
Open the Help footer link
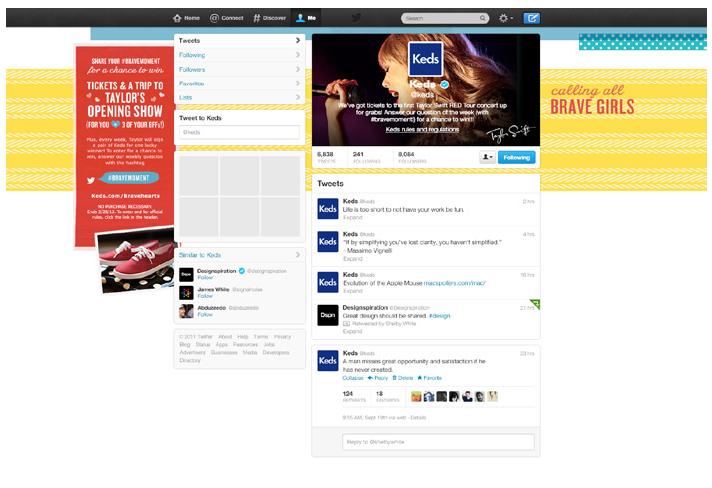(243, 337)
